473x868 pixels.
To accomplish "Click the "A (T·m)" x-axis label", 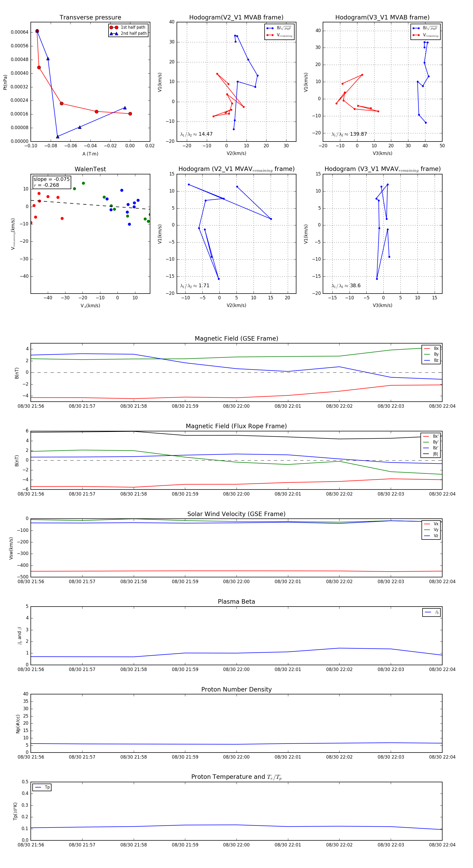I will (x=90, y=154).
